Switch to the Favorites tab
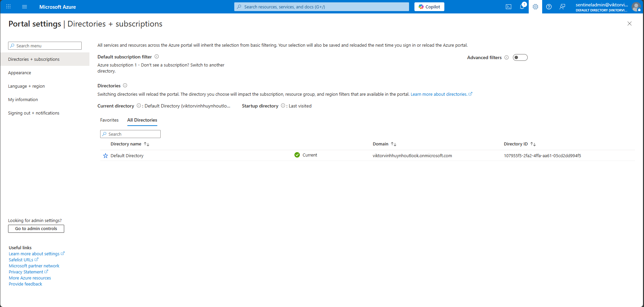Screen dimensions: 644x307 (x=109, y=120)
